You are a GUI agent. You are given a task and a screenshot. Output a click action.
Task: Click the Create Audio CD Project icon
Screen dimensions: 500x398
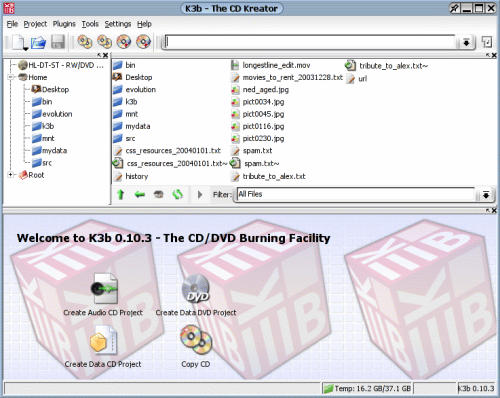pyautogui.click(x=105, y=289)
